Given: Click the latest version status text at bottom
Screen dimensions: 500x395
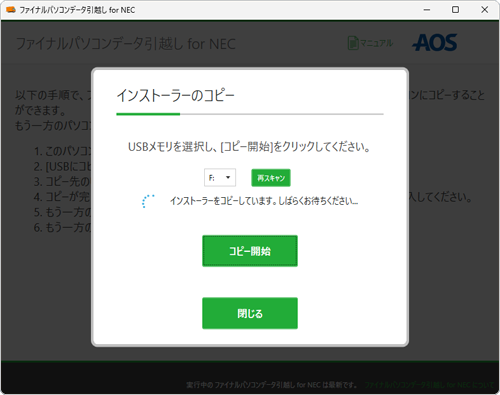Looking at the screenshot, I should (272, 385).
